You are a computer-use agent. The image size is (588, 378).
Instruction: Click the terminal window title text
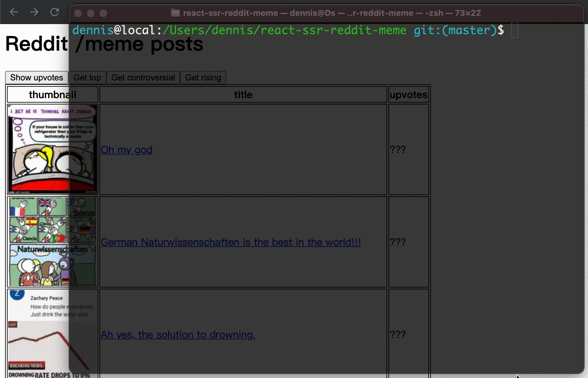(332, 13)
